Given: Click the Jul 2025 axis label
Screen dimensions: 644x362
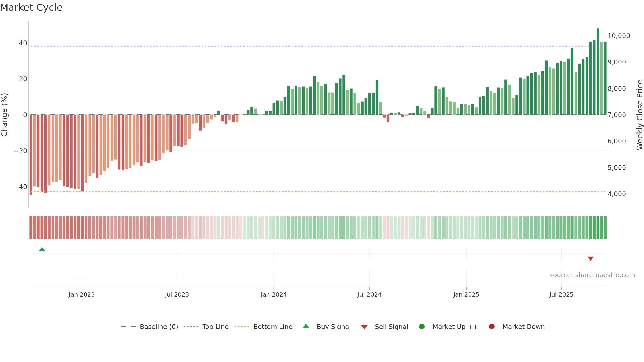Looking at the screenshot, I should point(561,295).
